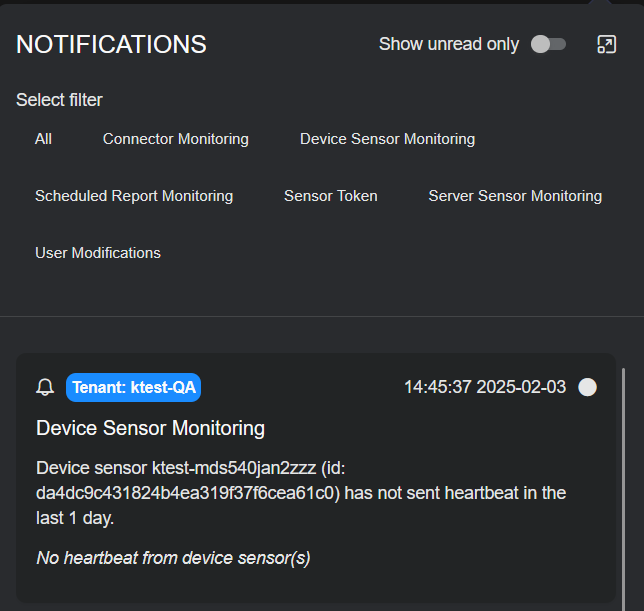Apply the Server Sensor Monitoring filter
Screen dimensions: 644x611
[x=515, y=196]
